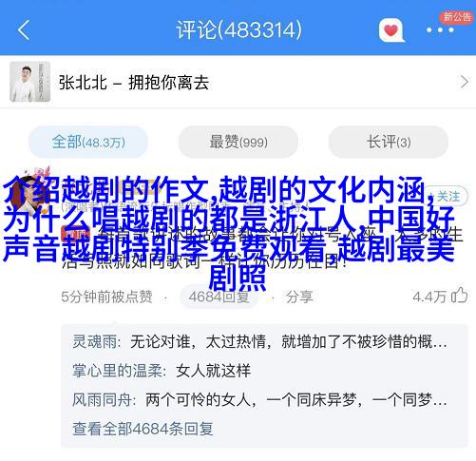This screenshot has height=461, width=476.
Task: Open the reply from 灵魂雨
Action: 259,341
